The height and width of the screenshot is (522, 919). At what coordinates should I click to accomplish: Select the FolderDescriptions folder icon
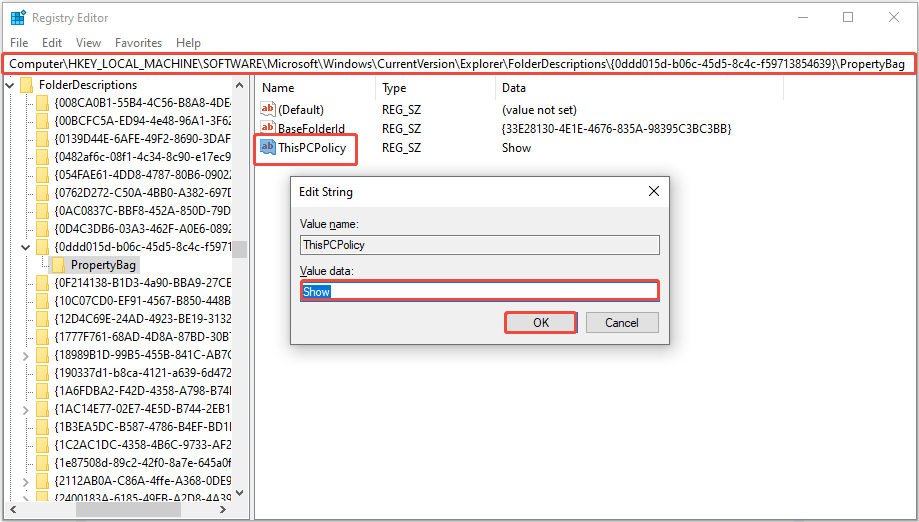click(27, 86)
